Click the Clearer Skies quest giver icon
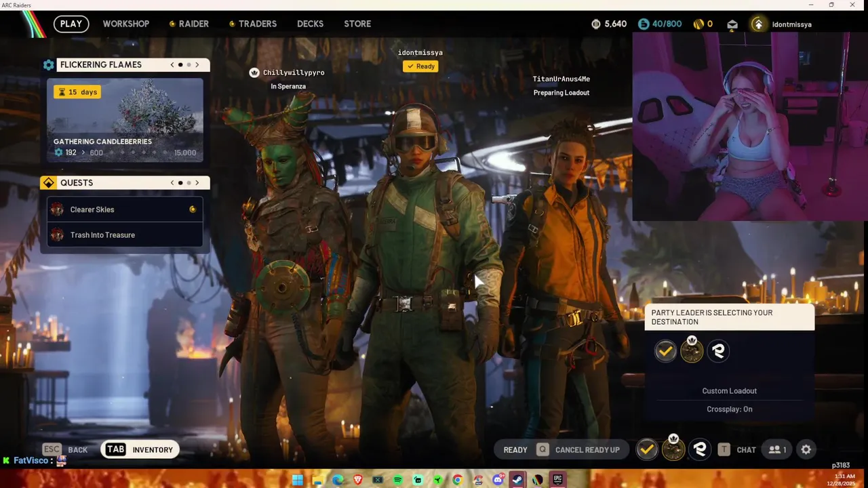The image size is (868, 488). pyautogui.click(x=57, y=209)
